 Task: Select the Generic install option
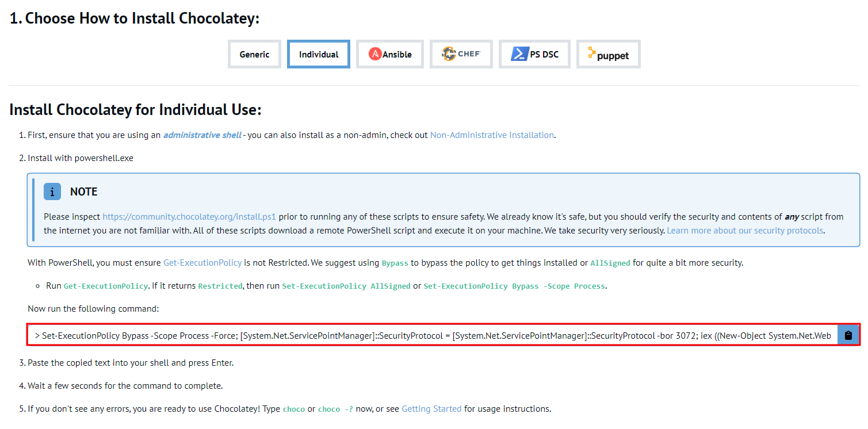(254, 54)
